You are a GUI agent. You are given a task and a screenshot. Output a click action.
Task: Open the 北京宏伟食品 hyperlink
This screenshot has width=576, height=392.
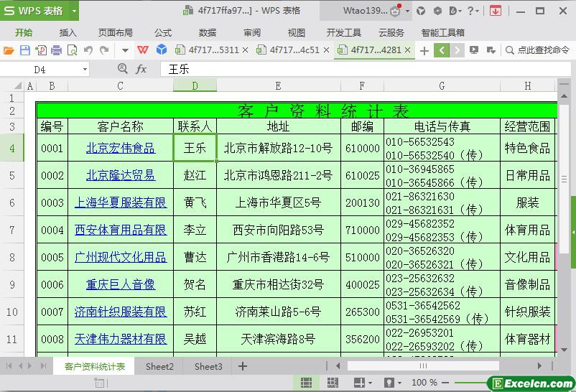coord(121,148)
